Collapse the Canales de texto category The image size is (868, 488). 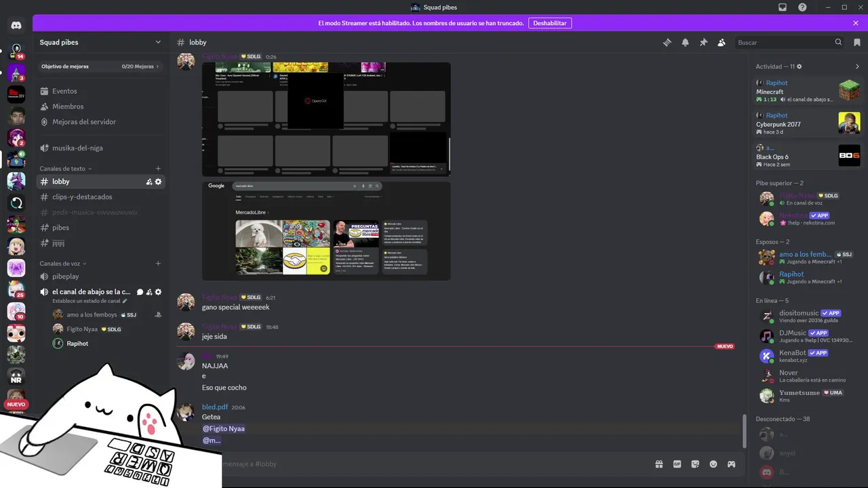pyautogui.click(x=65, y=168)
